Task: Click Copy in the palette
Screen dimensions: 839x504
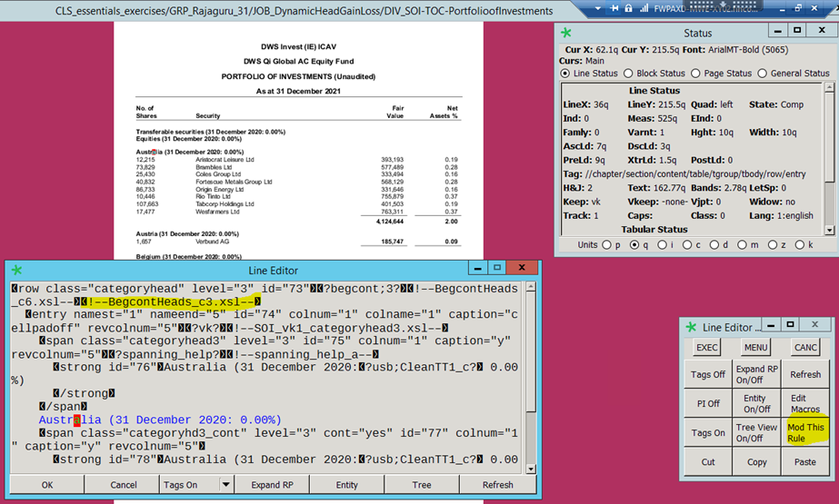Action: [x=756, y=462]
